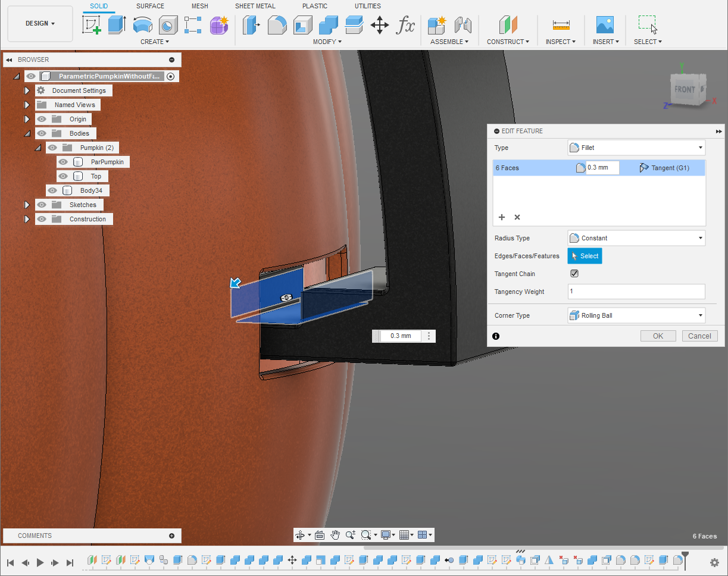Screen dimensions: 728x576
Task: Select the Press Pull tool
Action: (251, 25)
